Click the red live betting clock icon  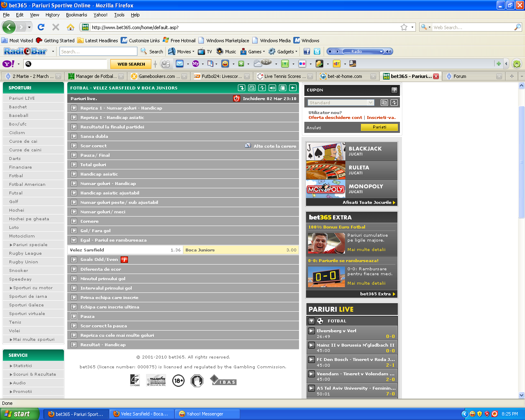click(236, 98)
